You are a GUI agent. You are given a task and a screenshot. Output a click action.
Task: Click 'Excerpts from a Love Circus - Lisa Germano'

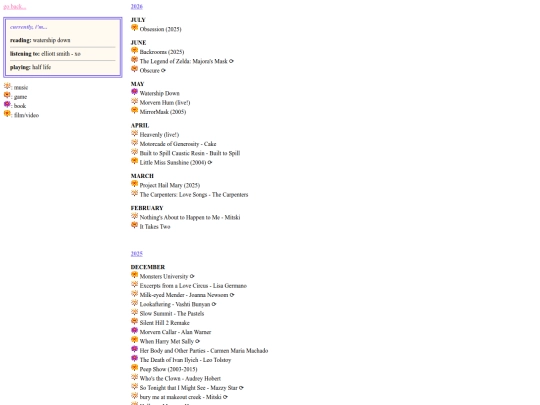coord(193,286)
